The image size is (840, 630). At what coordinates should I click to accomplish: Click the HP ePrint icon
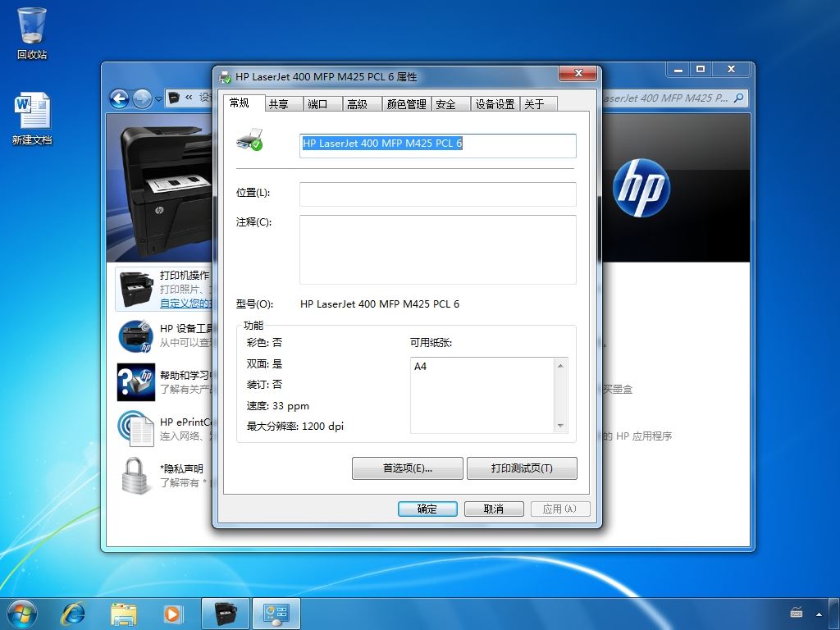click(136, 428)
